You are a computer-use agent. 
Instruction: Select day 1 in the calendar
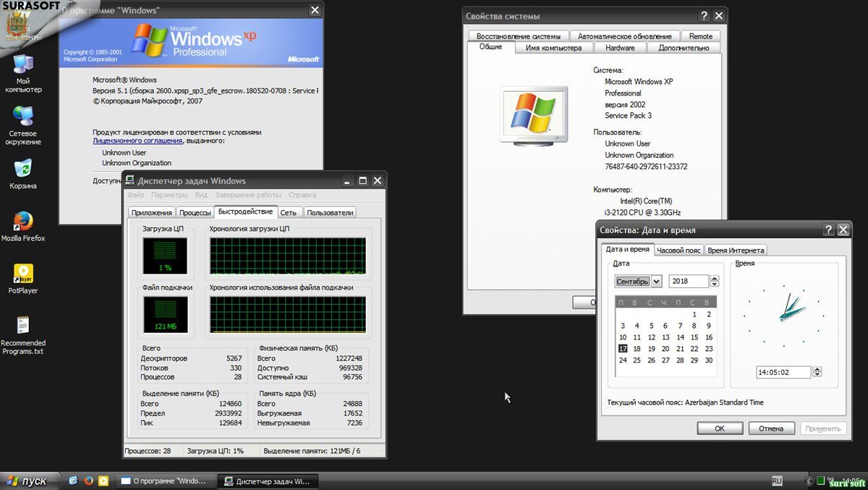(x=694, y=315)
